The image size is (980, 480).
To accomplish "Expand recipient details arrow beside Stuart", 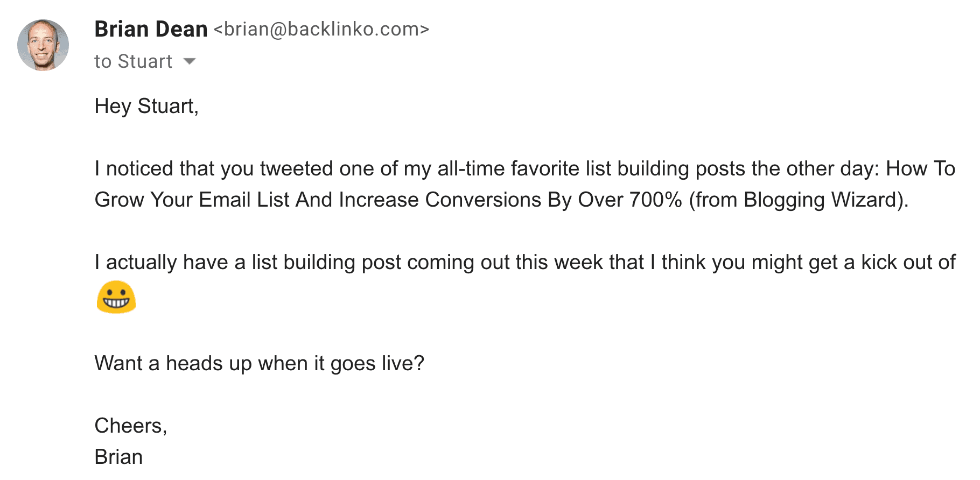I will (x=190, y=61).
